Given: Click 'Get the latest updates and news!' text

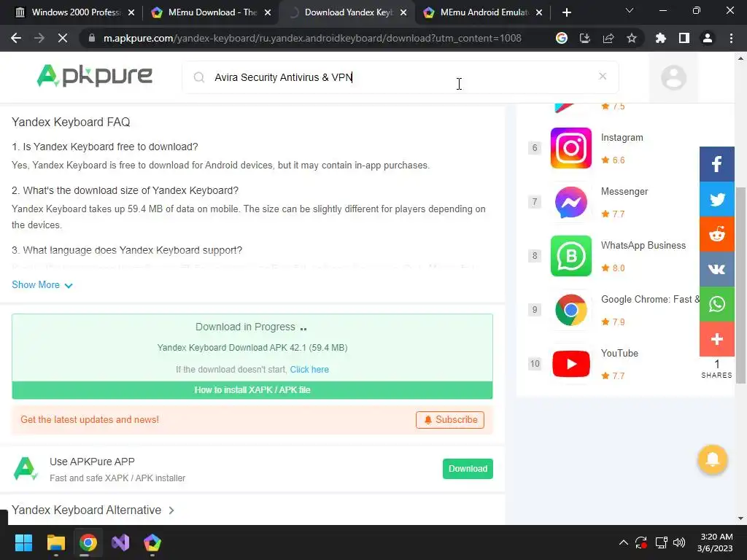Looking at the screenshot, I should pyautogui.click(x=90, y=419).
